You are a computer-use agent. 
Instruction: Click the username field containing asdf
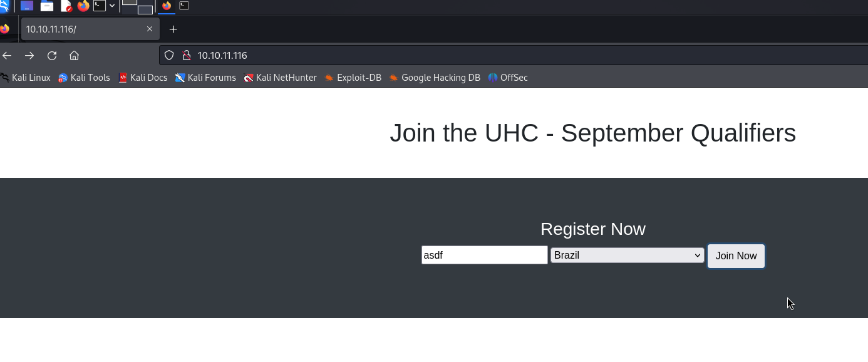pyautogui.click(x=484, y=255)
